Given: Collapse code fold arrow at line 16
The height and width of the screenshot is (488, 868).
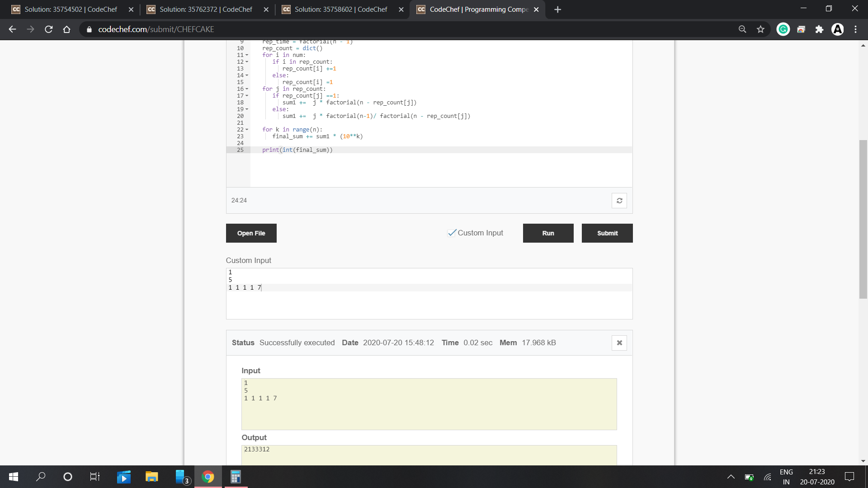Looking at the screenshot, I should point(247,89).
